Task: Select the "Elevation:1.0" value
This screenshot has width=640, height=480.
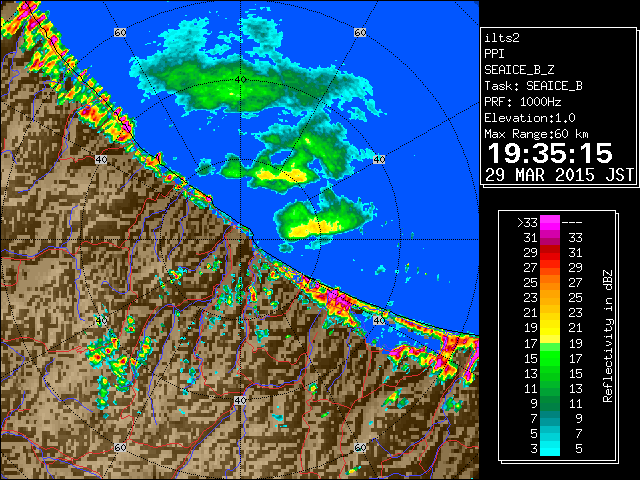Action: 530,118
